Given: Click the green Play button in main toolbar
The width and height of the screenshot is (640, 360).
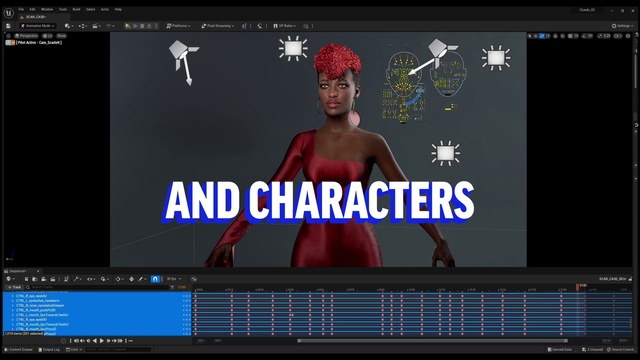Looking at the screenshot, I should (x=128, y=26).
